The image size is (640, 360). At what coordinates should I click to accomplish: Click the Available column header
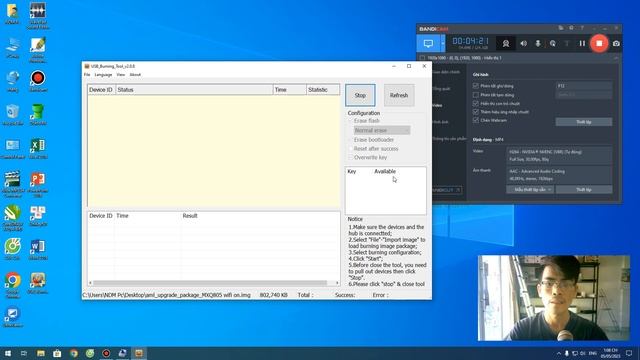pyautogui.click(x=385, y=171)
